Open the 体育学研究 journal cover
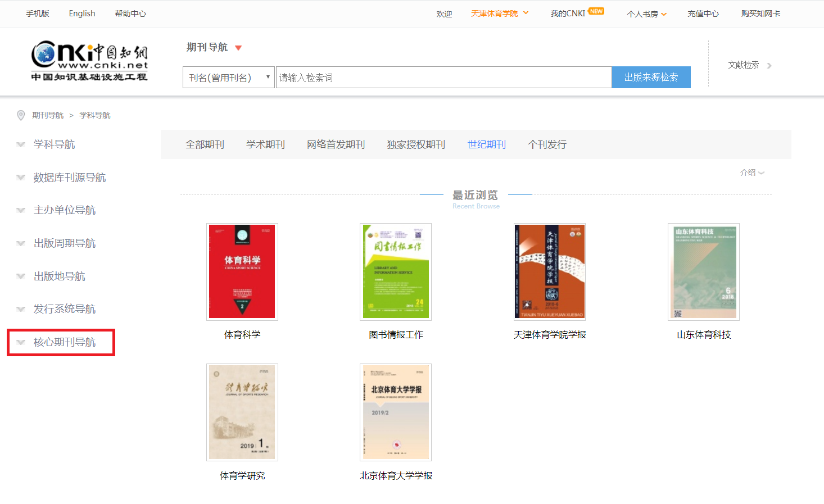Image resolution: width=824 pixels, height=504 pixels. [x=242, y=412]
